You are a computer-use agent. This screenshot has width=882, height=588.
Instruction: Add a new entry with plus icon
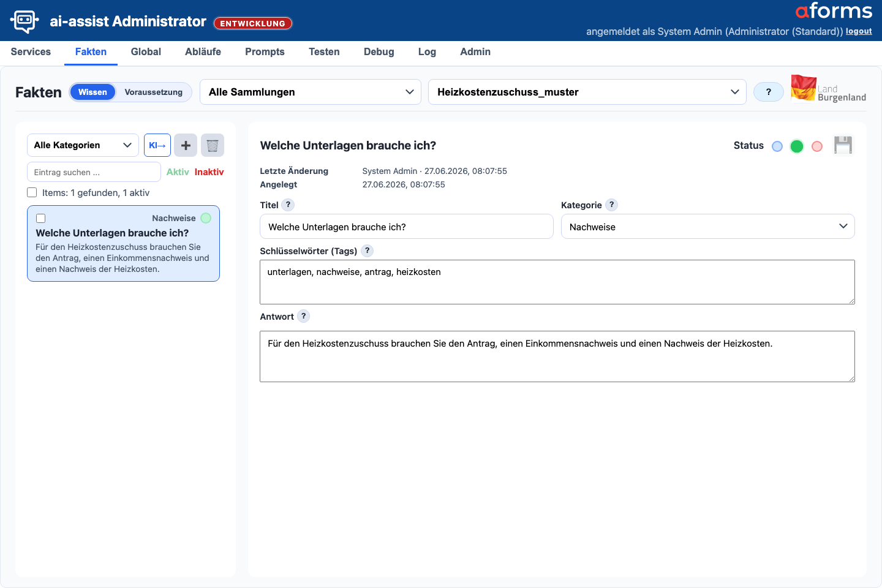tap(186, 145)
